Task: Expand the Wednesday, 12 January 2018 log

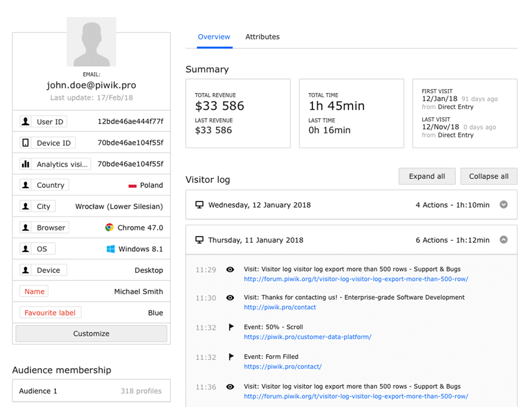Action: [504, 205]
